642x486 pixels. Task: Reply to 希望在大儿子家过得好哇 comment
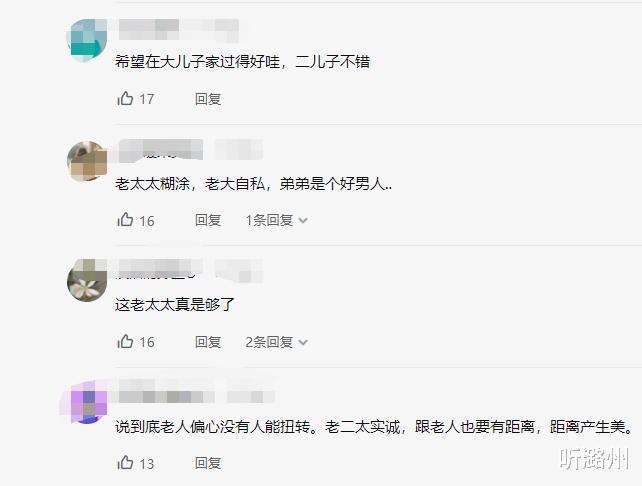208,99
